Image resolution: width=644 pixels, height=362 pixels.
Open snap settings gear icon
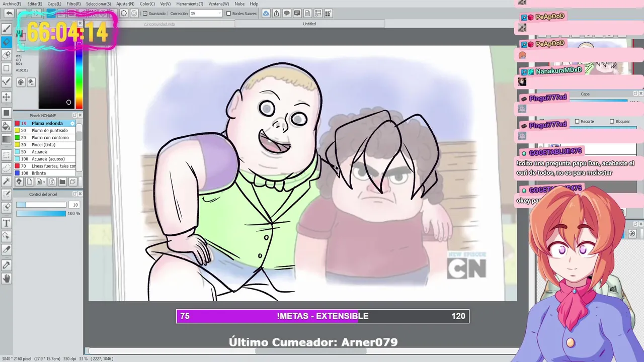pos(134,14)
